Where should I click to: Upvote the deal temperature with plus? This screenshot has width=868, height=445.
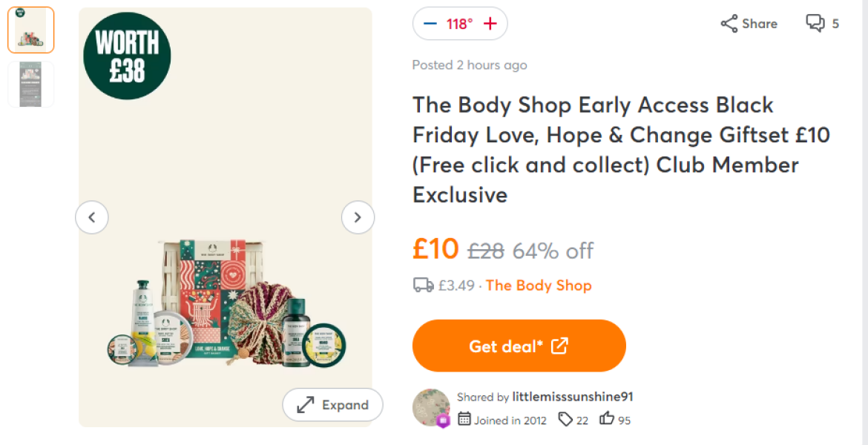(x=490, y=23)
